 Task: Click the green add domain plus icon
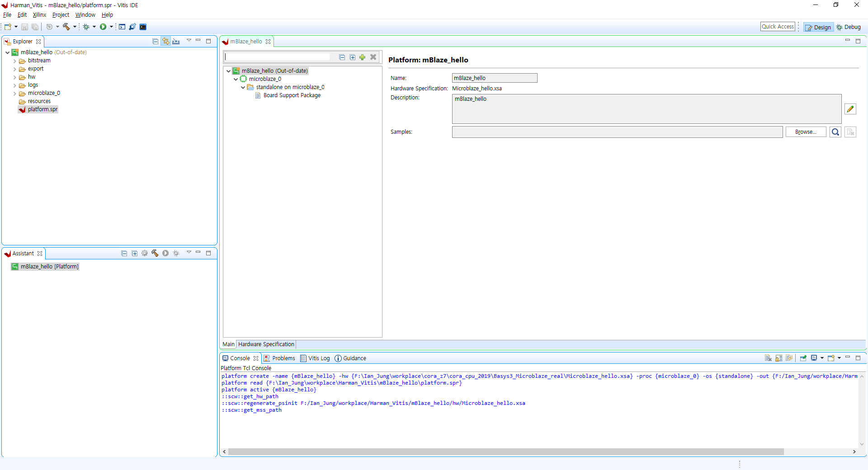coord(363,57)
